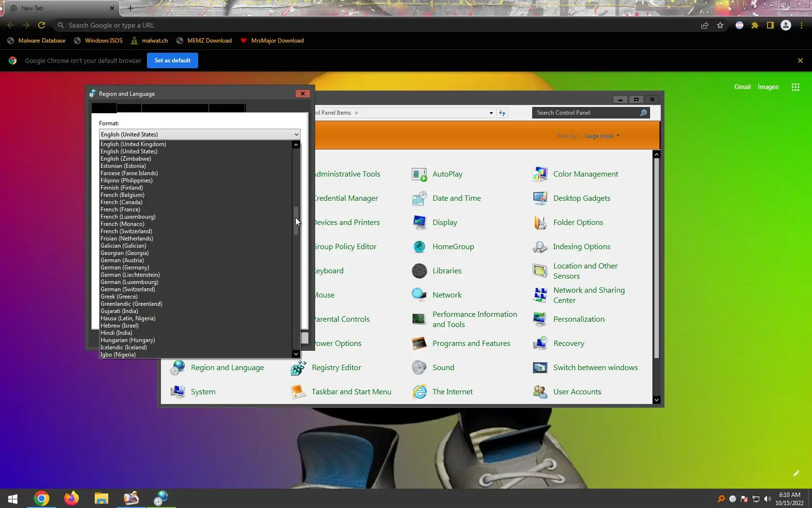
Task: Click the Control Panel refresh button
Action: coord(502,113)
